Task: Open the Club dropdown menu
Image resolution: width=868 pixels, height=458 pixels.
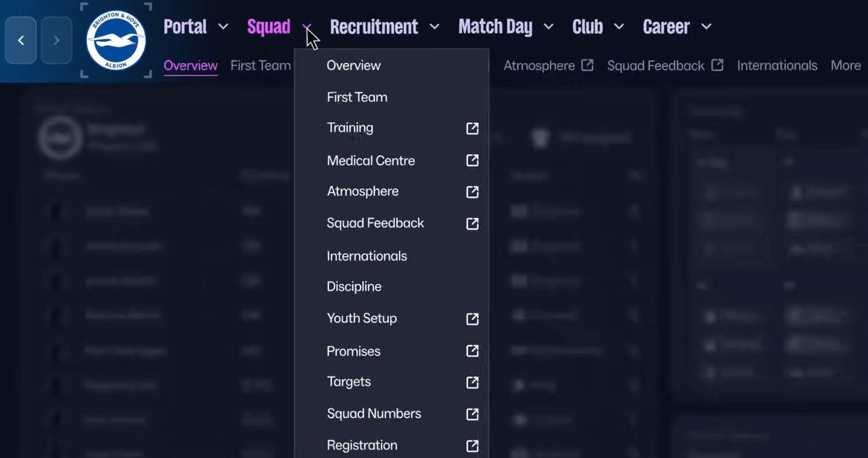Action: point(619,27)
